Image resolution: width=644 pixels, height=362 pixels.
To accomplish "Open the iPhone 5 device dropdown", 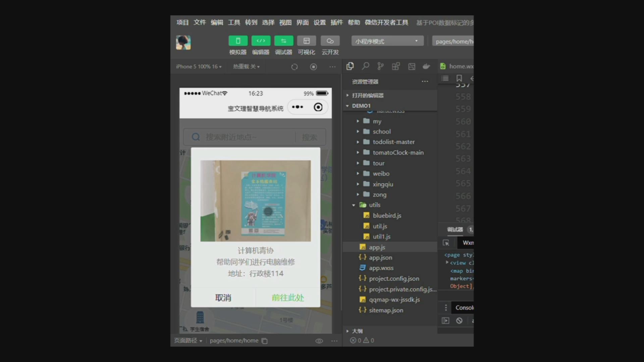I will point(198,66).
